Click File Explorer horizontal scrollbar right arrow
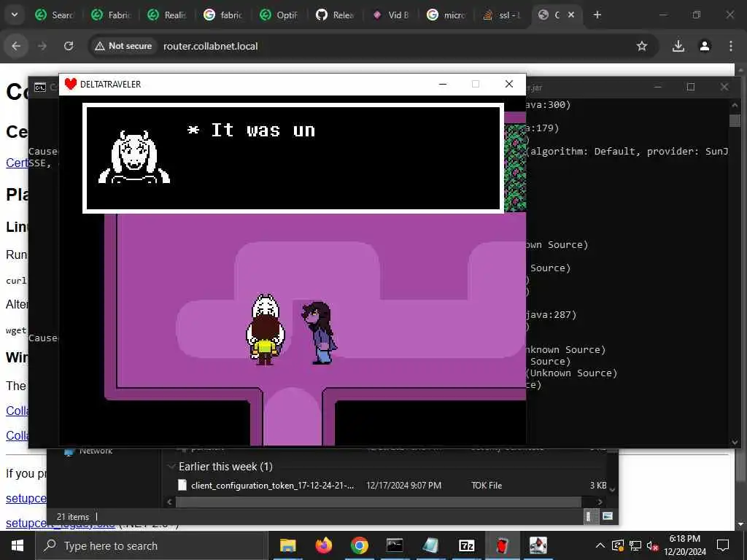 [x=600, y=502]
